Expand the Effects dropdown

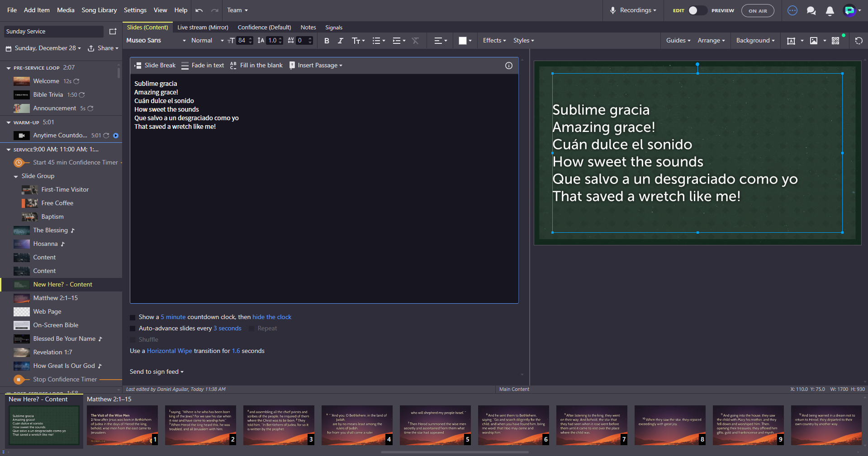494,41
